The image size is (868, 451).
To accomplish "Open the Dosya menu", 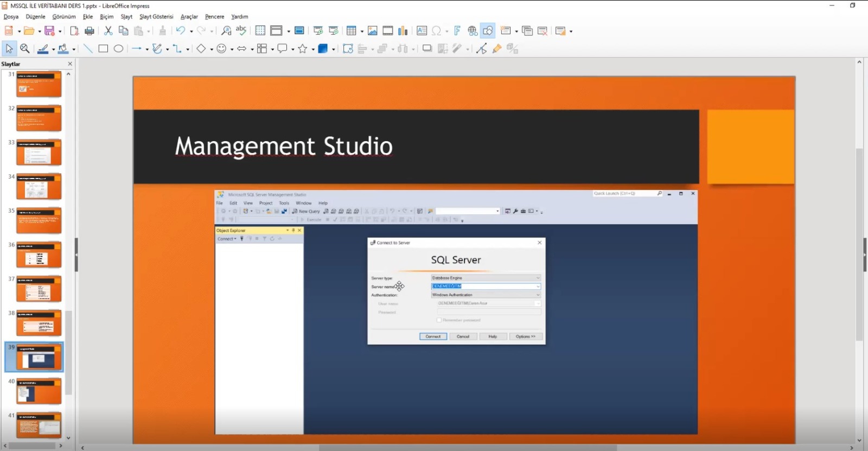I will pyautogui.click(x=11, y=17).
